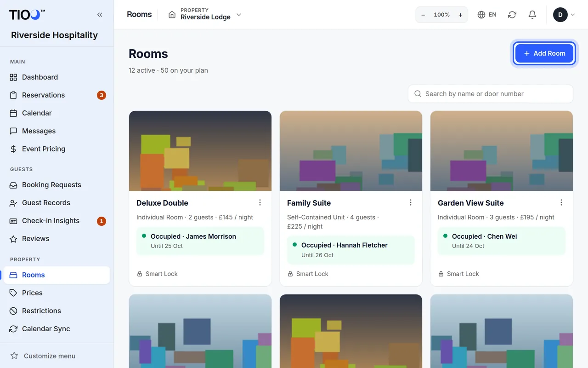
Task: Click Smart Lock on Deluxe Double card
Action: click(157, 274)
